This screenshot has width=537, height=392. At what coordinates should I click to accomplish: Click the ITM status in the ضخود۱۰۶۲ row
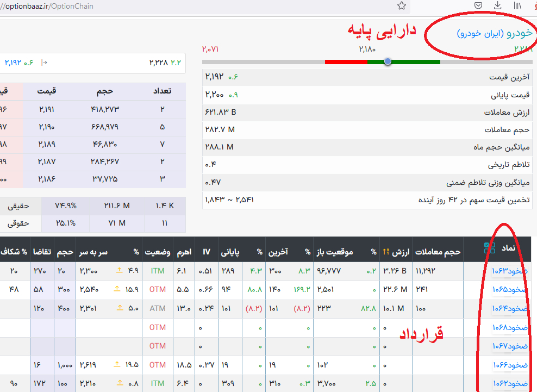pos(158,383)
